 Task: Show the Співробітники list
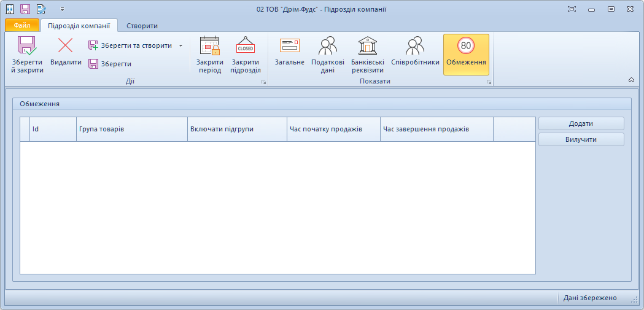point(415,47)
